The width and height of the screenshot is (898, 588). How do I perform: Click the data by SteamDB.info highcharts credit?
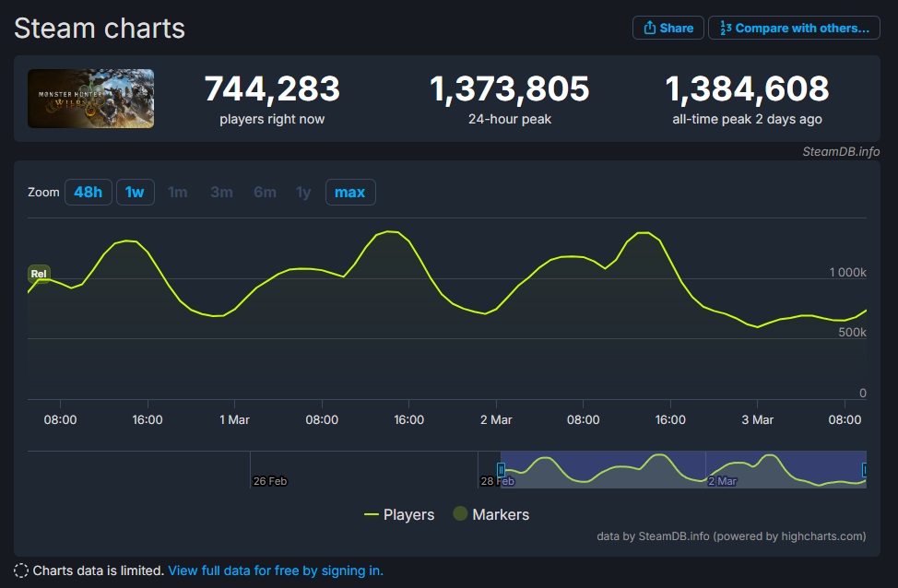[x=731, y=535]
